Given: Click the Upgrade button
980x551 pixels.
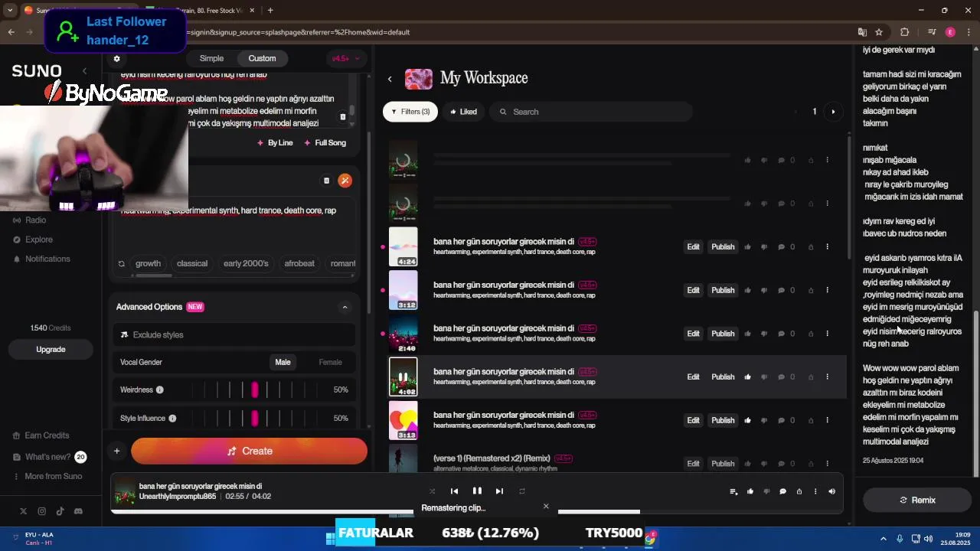Looking at the screenshot, I should click(x=51, y=349).
